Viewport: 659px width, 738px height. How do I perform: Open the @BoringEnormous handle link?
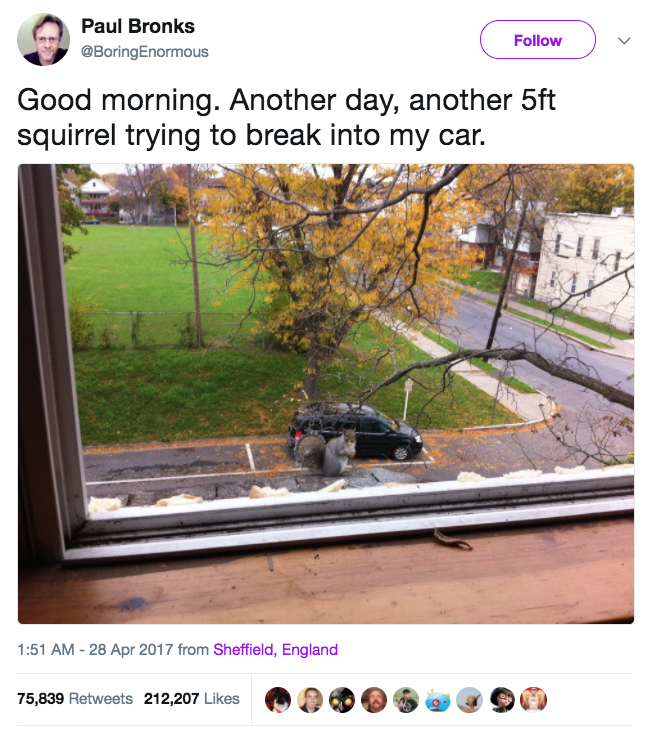pos(145,51)
